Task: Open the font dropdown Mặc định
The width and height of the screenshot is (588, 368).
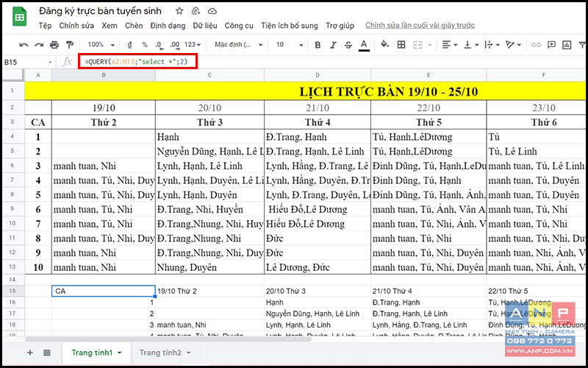Action: pyautogui.click(x=238, y=45)
